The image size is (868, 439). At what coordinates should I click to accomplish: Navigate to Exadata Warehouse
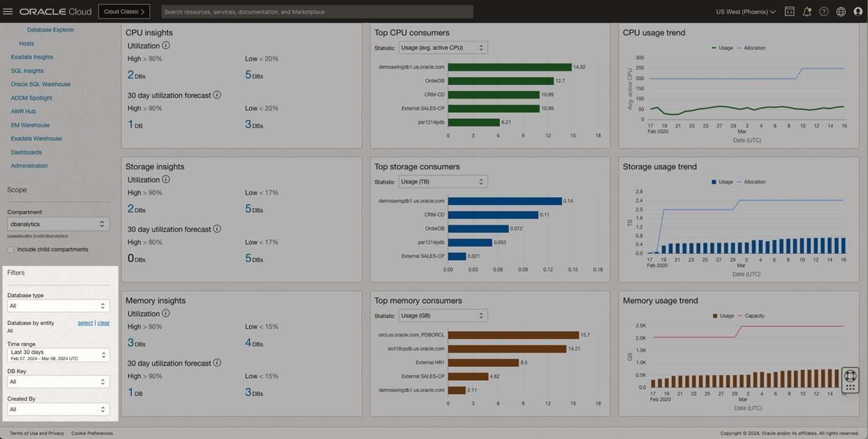[36, 139]
